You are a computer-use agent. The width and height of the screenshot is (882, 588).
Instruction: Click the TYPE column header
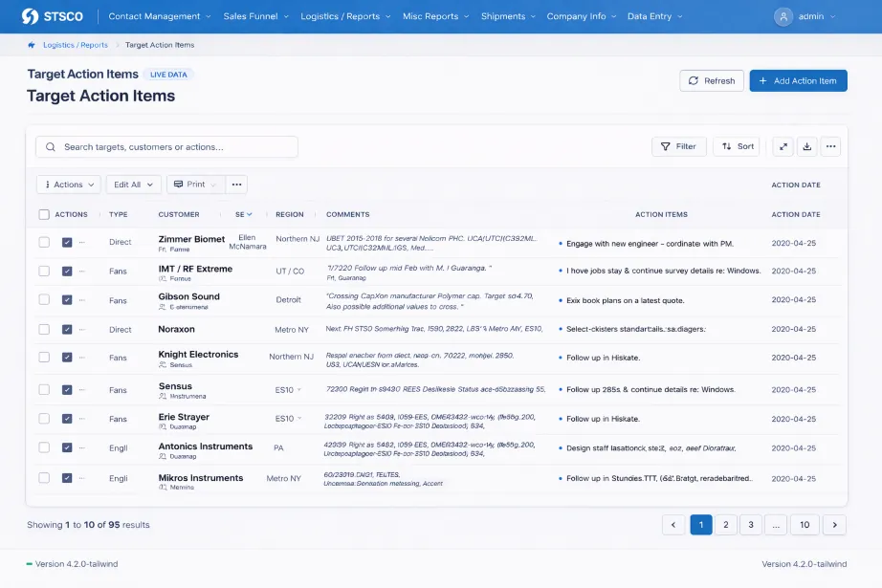click(118, 215)
